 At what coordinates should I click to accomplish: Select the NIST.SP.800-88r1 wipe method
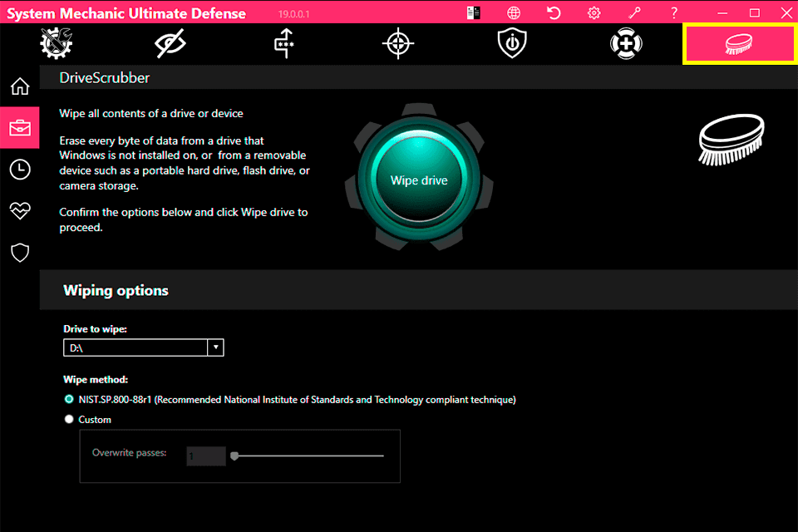click(69, 399)
